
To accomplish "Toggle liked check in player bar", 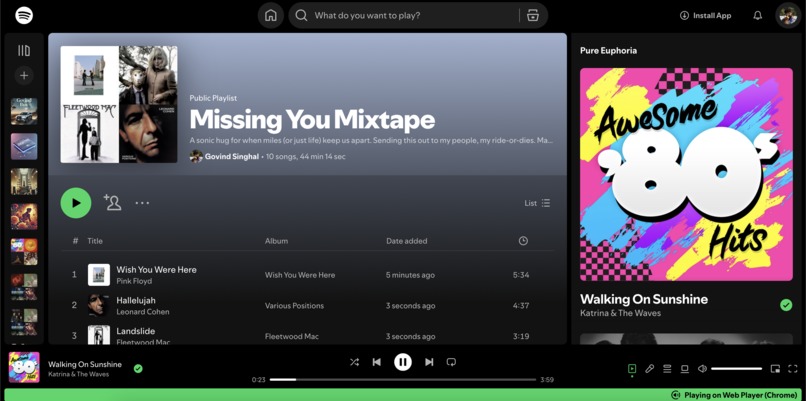I will point(138,369).
